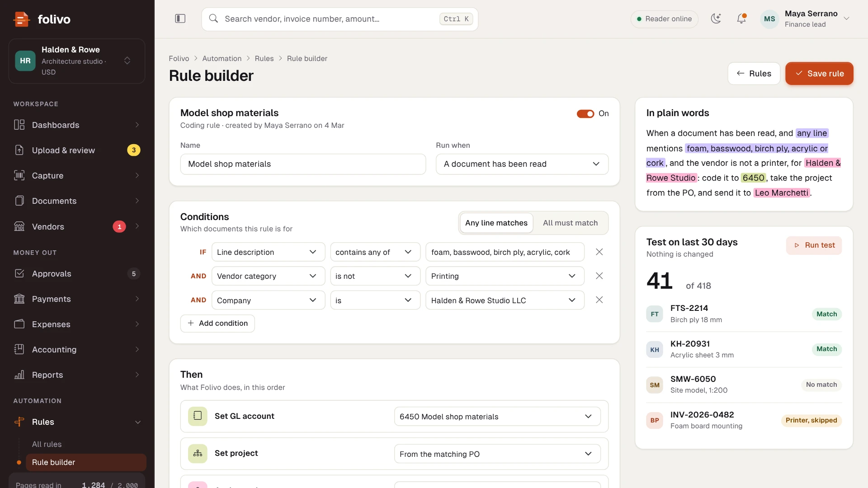Open Accounting section
The image size is (868, 488).
77,349
